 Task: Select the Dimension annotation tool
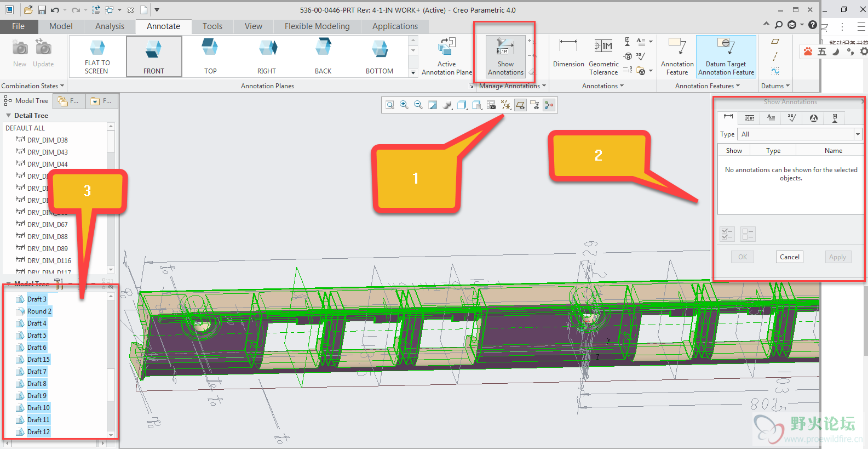[568, 53]
